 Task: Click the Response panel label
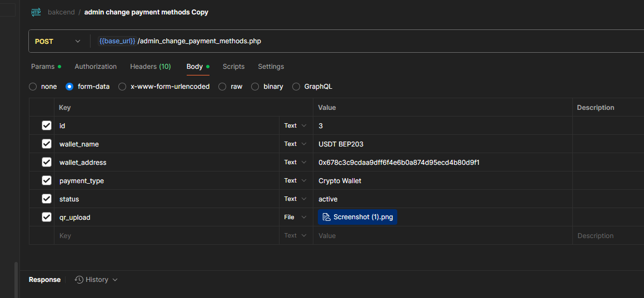click(44, 280)
